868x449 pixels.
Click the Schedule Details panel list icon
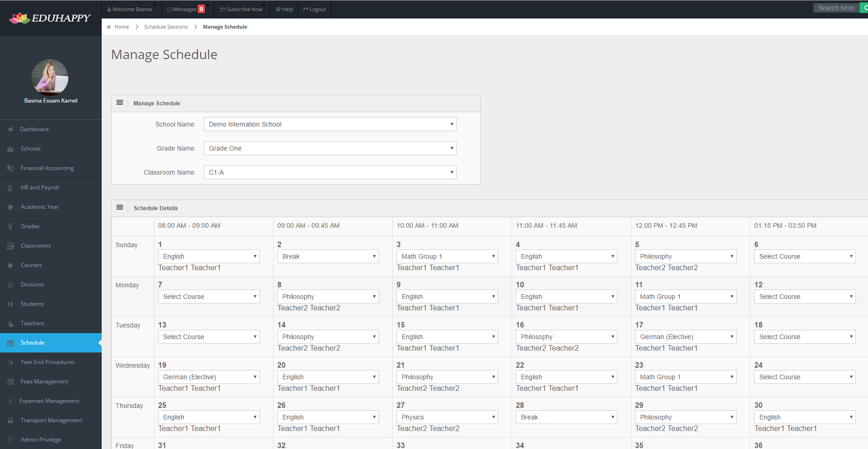click(x=120, y=207)
